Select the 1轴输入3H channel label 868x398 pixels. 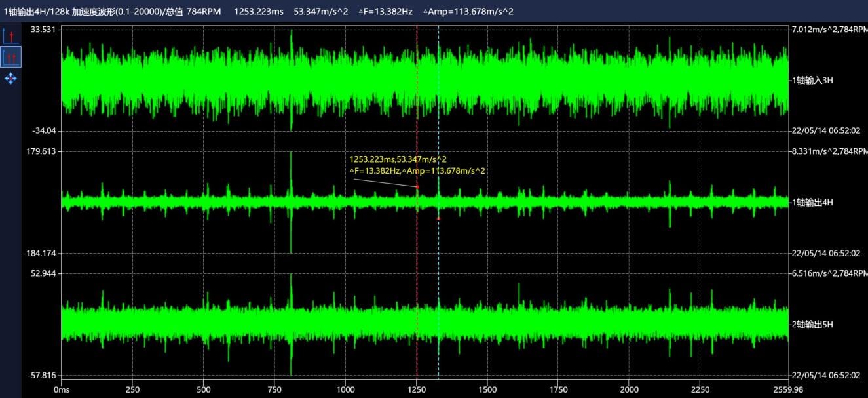click(x=812, y=80)
